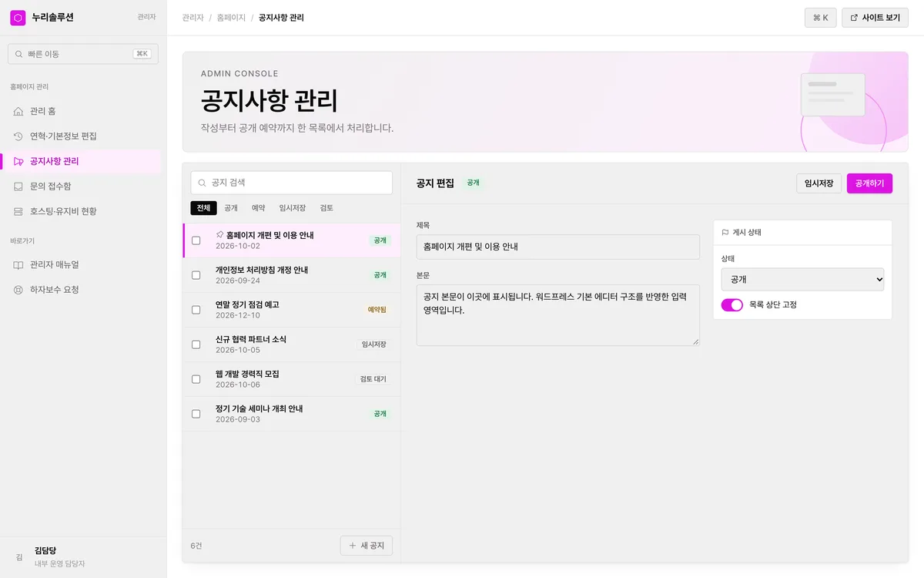This screenshot has width=924, height=578.
Task: Click the 관리 홈 house icon
Action: 18,112
